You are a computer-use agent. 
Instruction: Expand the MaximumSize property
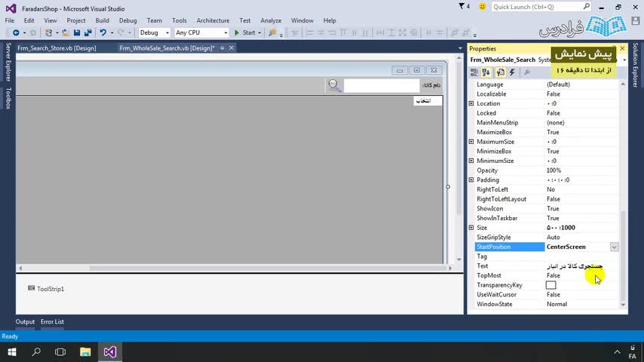[471, 142]
